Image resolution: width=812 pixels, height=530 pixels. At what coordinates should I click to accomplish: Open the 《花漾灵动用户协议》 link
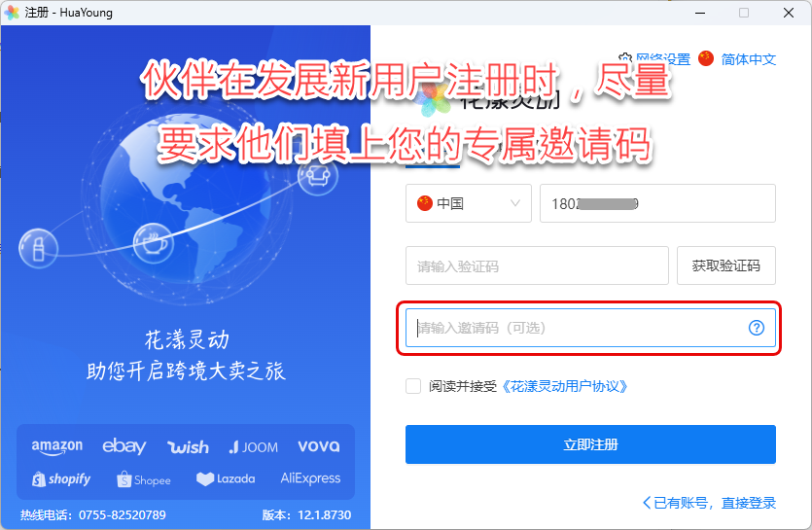[x=564, y=386]
